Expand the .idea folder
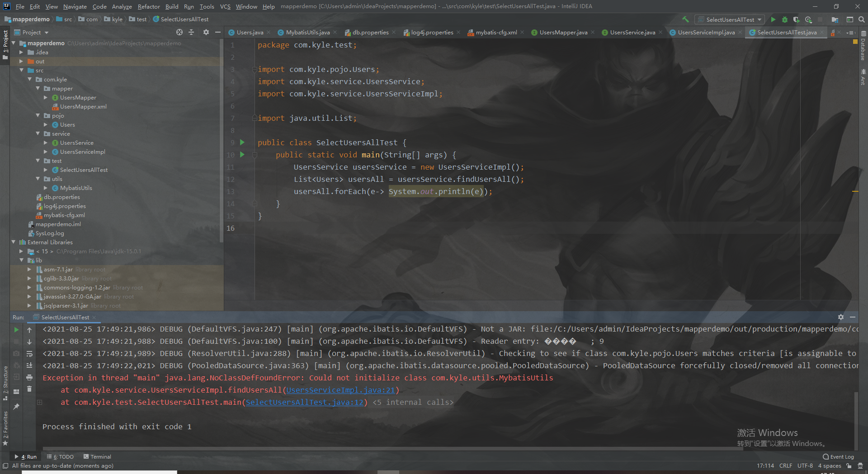 pyautogui.click(x=21, y=52)
